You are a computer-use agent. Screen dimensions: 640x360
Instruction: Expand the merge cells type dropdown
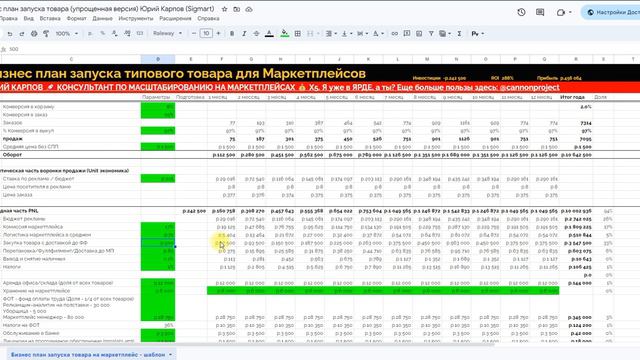pos(318,33)
